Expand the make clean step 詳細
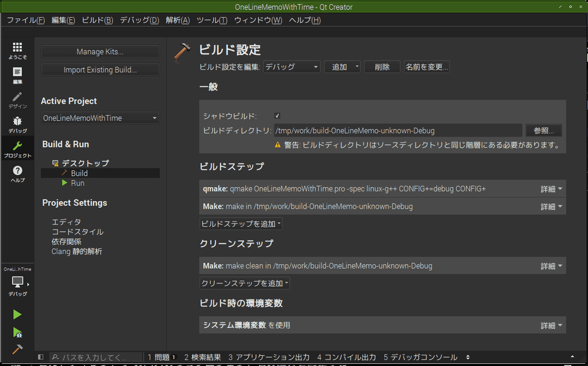This screenshot has width=588, height=366. tap(551, 266)
